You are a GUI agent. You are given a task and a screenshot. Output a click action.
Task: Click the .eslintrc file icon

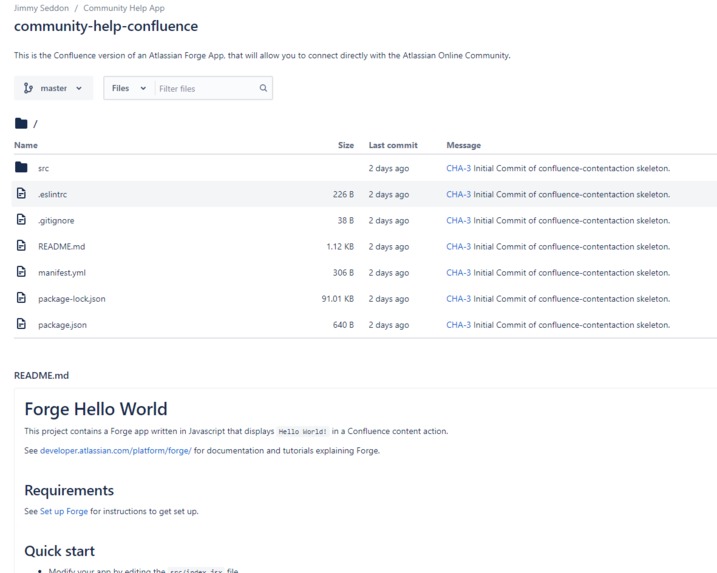(x=21, y=193)
